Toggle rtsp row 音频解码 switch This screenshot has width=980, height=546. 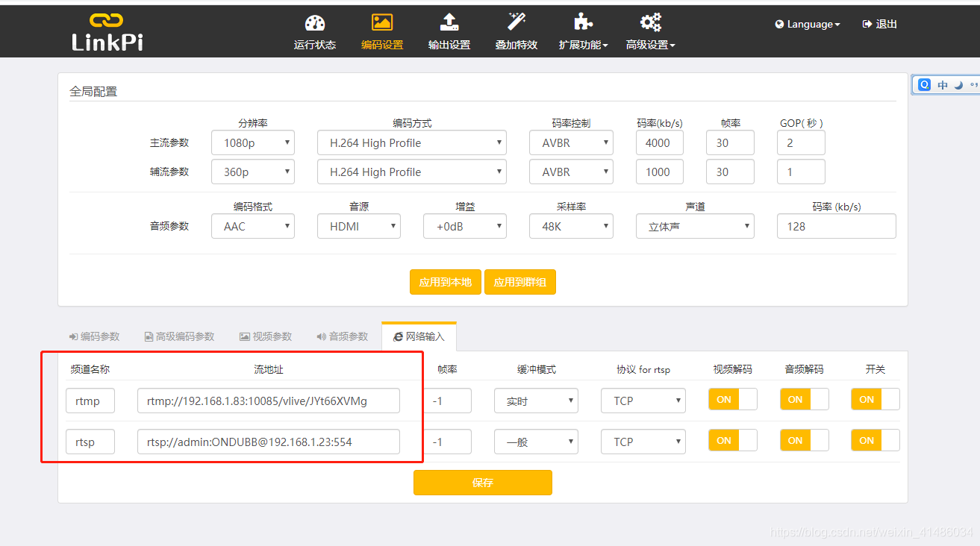[804, 440]
